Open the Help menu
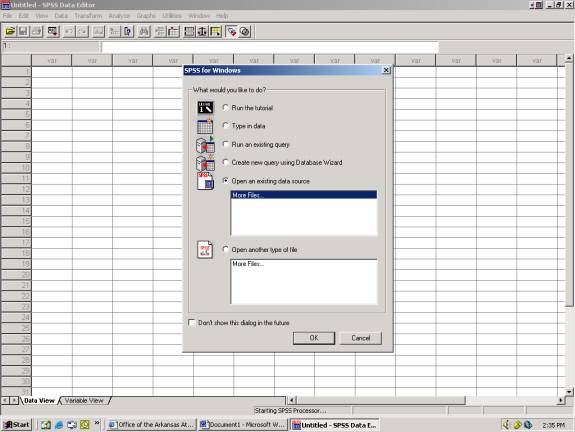575x432 pixels. (222, 16)
